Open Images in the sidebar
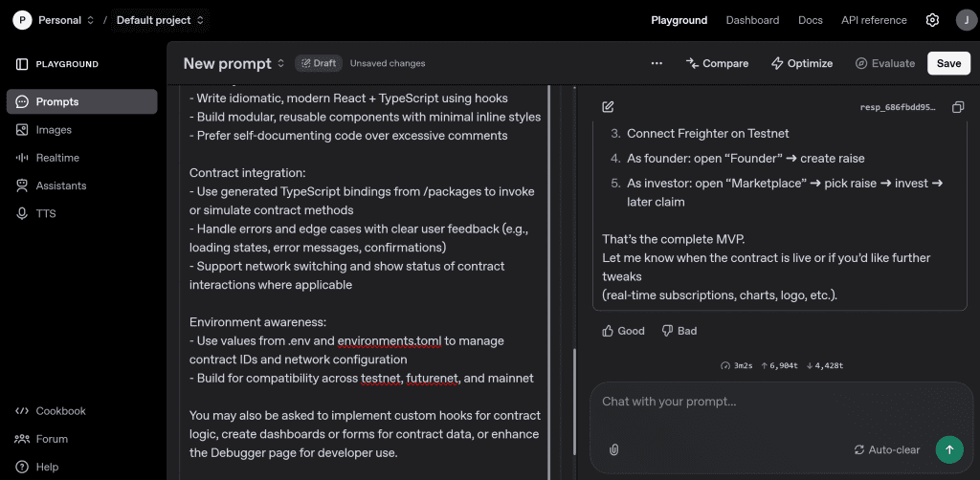980x480 pixels. 54,130
